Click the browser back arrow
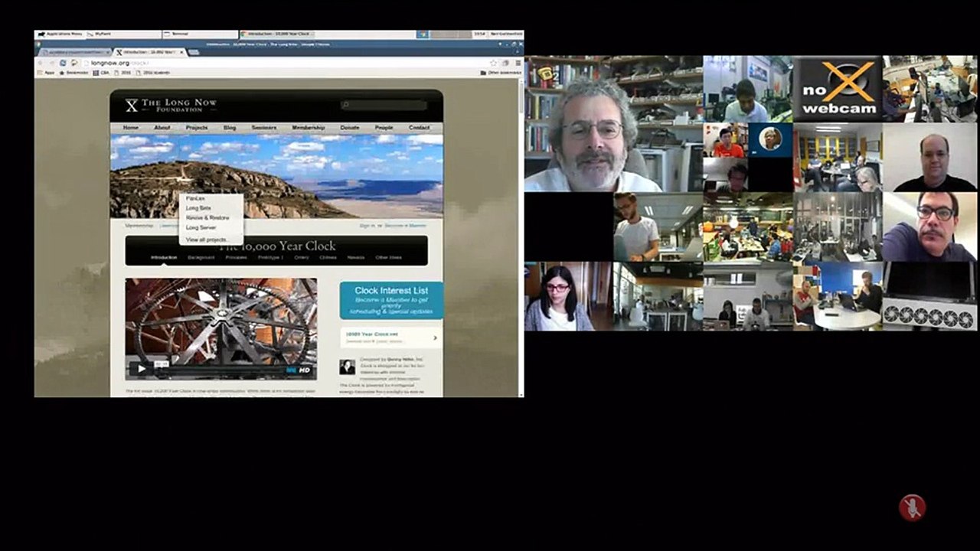The image size is (980, 551). 41,63
